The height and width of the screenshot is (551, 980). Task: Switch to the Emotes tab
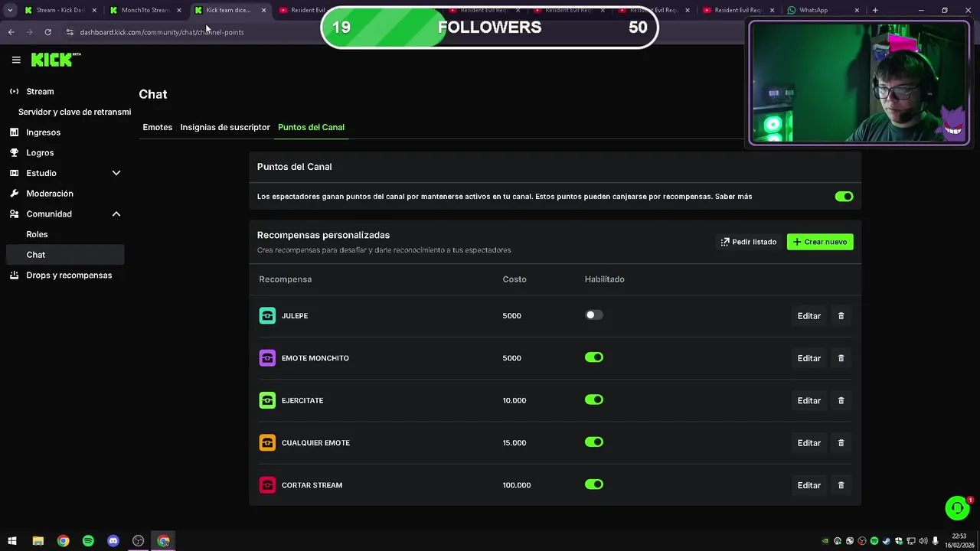(x=157, y=127)
